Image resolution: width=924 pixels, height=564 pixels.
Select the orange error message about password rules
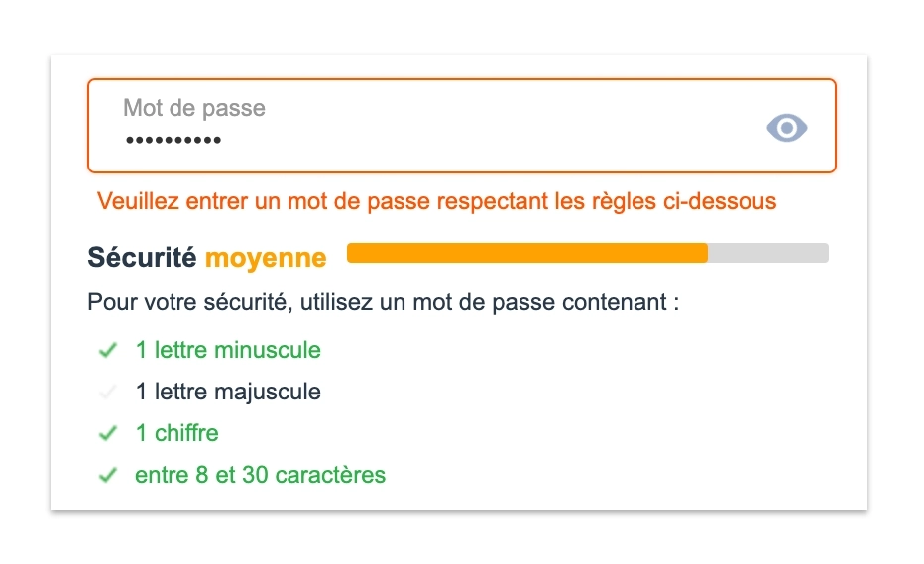[436, 201]
